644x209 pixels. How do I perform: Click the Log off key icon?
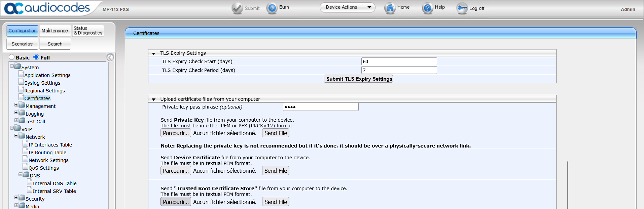point(462,8)
